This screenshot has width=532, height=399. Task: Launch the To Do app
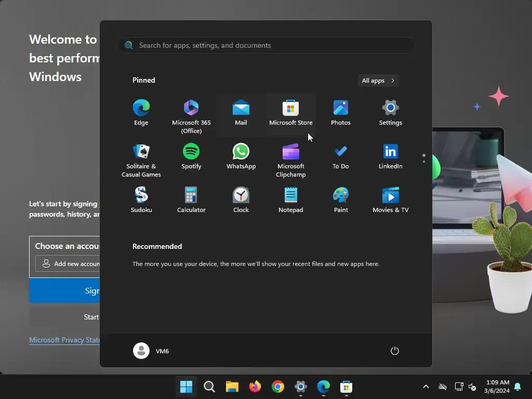(x=341, y=157)
